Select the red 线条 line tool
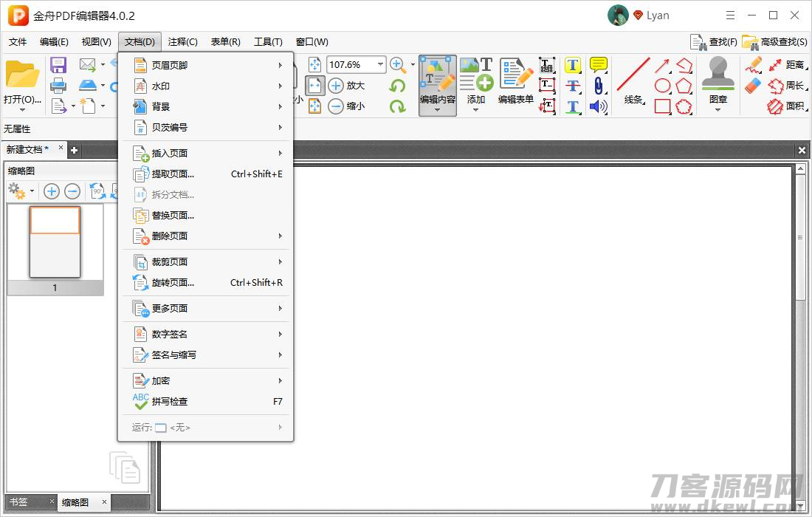 point(633,81)
